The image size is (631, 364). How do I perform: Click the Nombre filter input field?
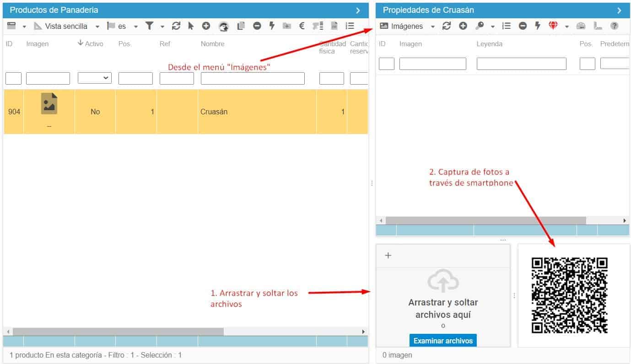[253, 78]
